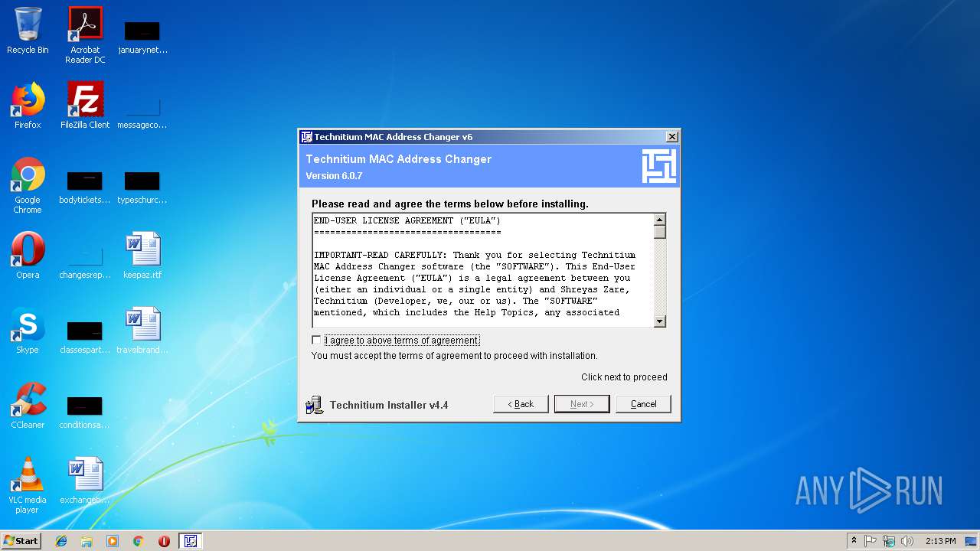Select the exchangeti document icon
The height and width of the screenshot is (551, 980).
[x=85, y=481]
